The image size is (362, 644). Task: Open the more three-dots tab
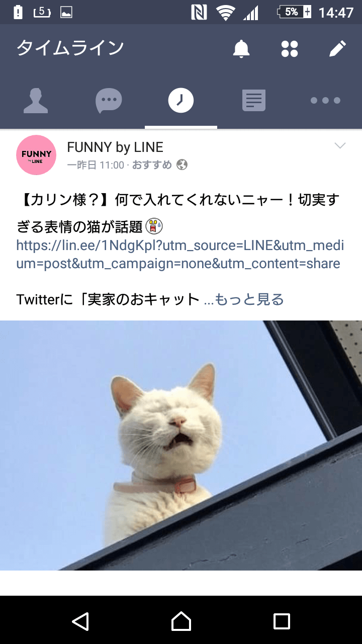(325, 101)
